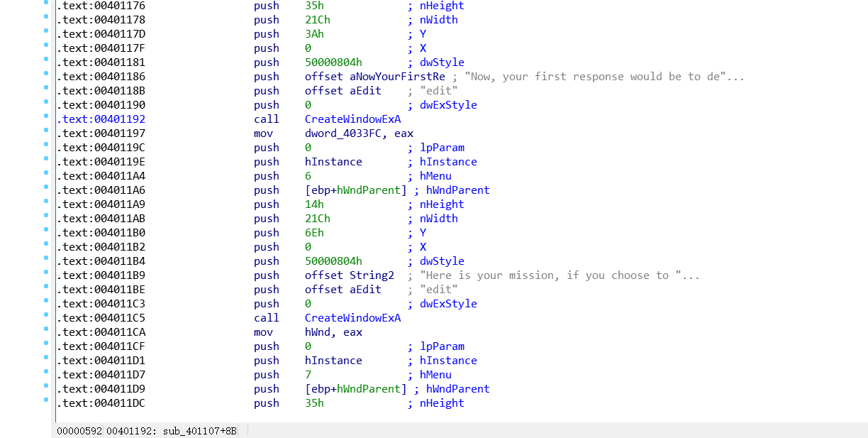Click the offset String2 operand

350,275
